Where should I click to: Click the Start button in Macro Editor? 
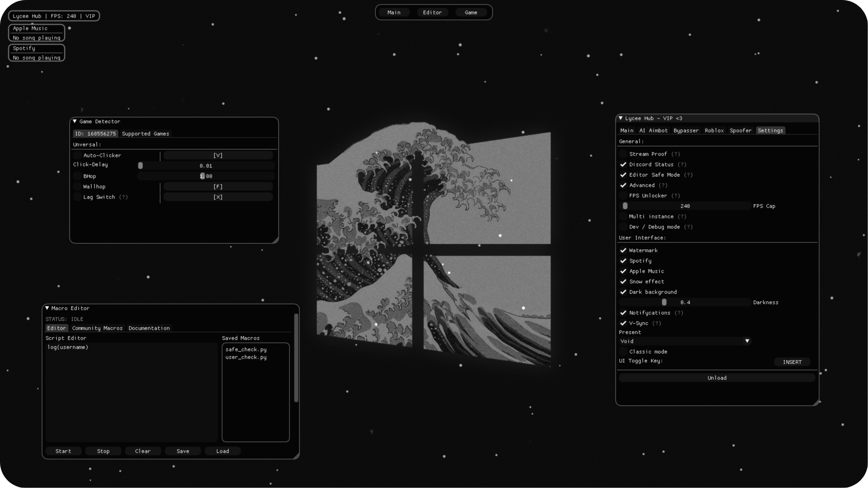(63, 451)
